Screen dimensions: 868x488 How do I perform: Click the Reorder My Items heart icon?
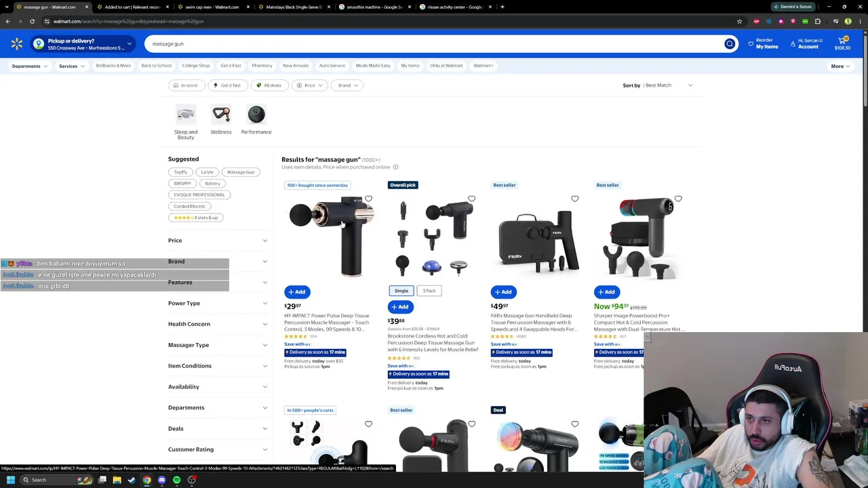[751, 44]
